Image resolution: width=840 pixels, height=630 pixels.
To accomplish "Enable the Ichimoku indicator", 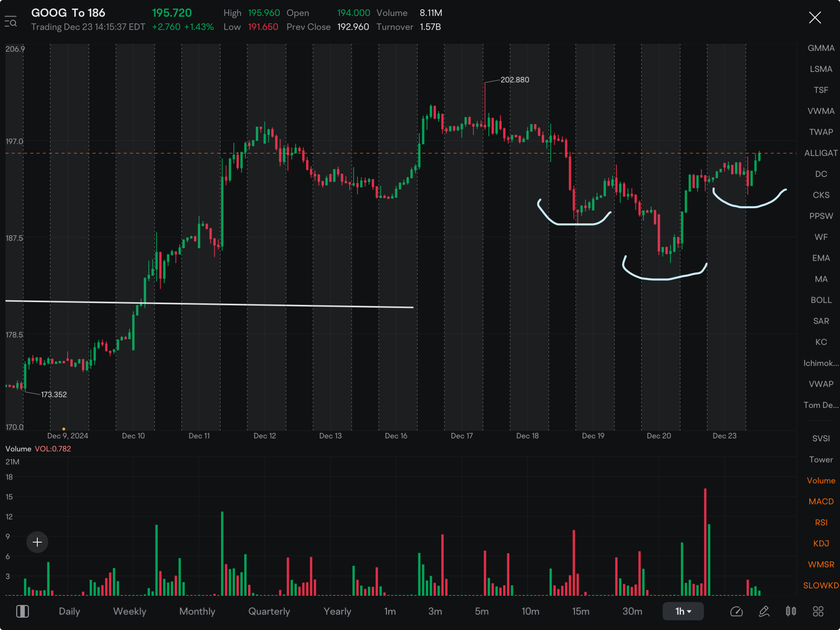I will tap(821, 363).
